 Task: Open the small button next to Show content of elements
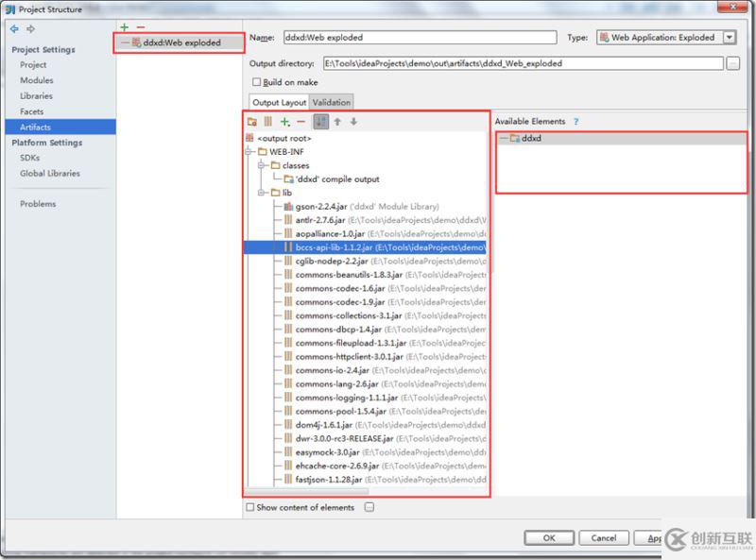369,507
